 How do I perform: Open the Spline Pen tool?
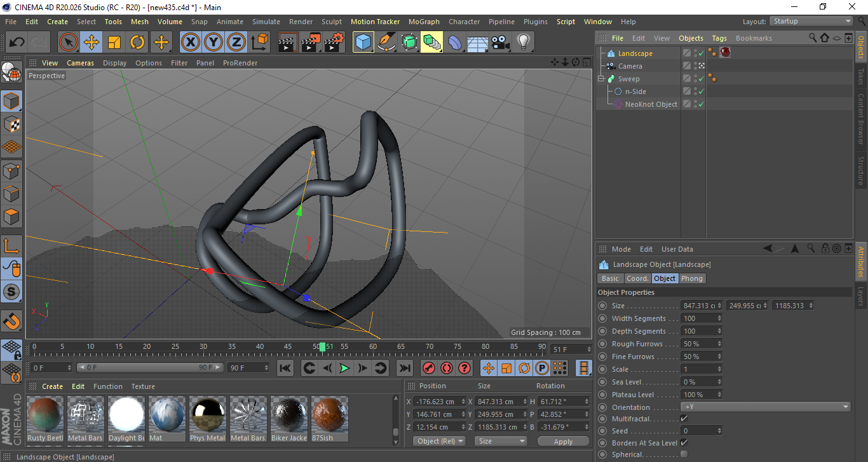pos(386,43)
